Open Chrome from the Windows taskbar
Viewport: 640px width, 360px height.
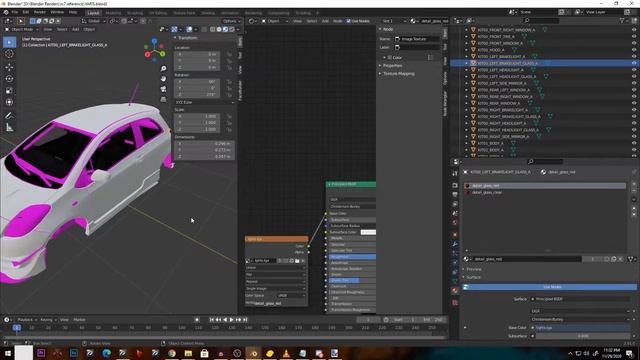click(172, 353)
